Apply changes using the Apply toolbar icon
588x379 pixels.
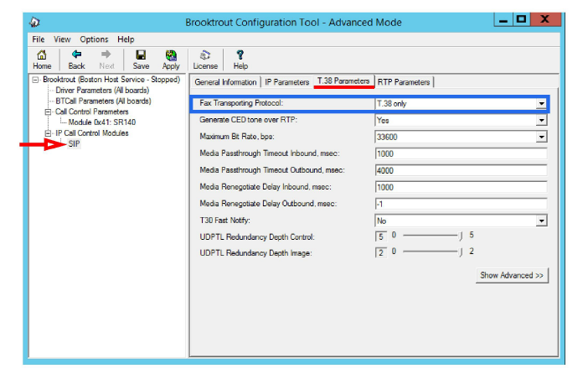pyautogui.click(x=171, y=60)
